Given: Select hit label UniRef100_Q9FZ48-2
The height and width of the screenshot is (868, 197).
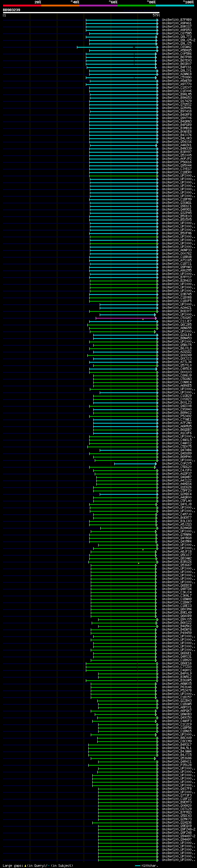Looking at the screenshot, I should pyautogui.click(x=179, y=830).
